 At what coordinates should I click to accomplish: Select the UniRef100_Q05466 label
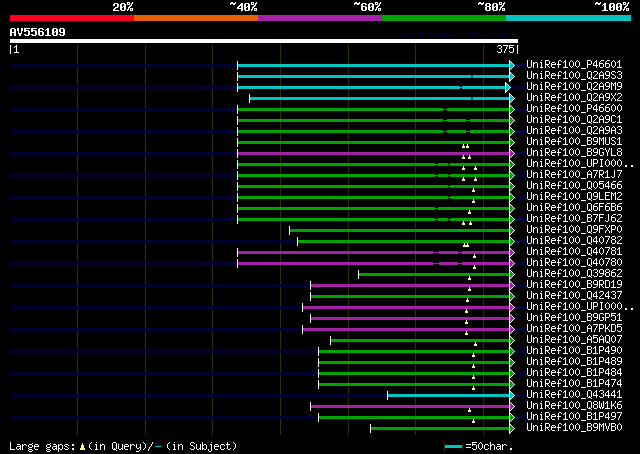574,186
